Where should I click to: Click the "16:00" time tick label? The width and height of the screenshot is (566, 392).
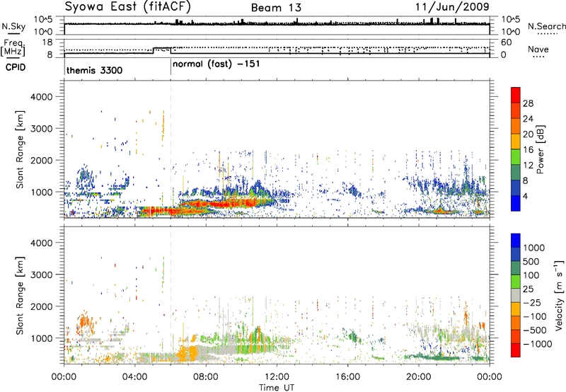click(347, 377)
